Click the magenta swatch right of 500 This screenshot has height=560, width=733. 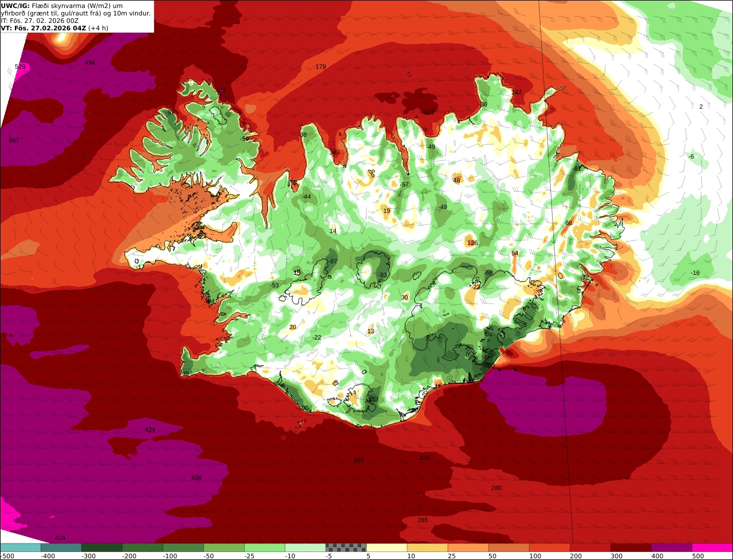[712, 547]
